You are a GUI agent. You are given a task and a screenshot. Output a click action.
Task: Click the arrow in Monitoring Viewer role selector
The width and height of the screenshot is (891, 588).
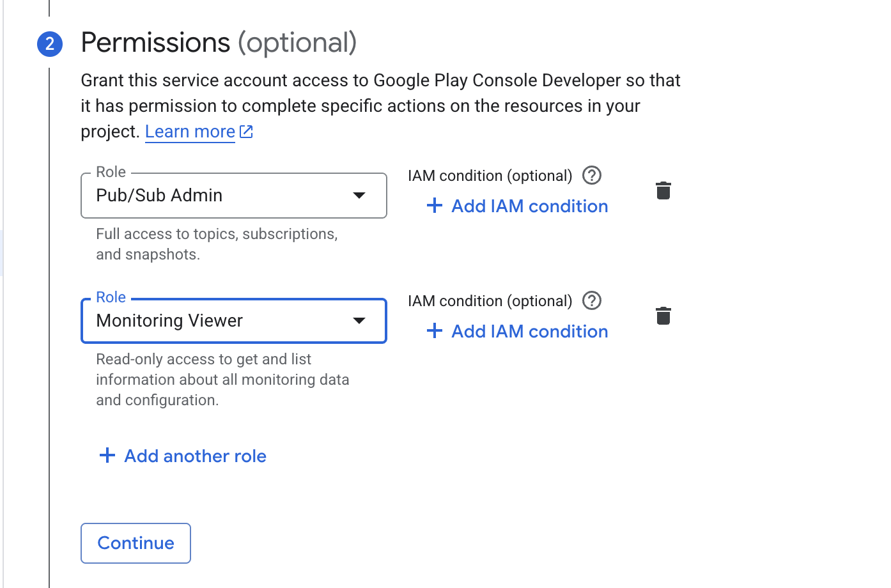click(359, 321)
